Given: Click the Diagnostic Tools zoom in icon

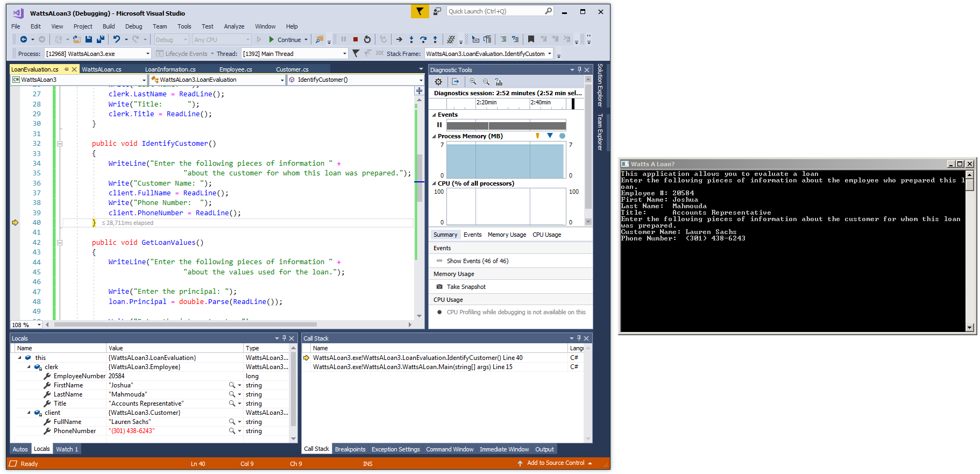Looking at the screenshot, I should tap(473, 82).
